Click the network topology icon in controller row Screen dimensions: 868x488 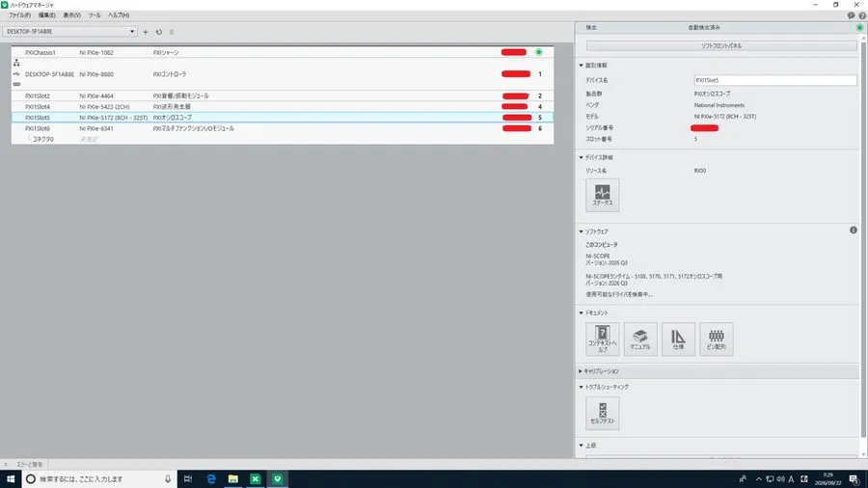click(16, 63)
